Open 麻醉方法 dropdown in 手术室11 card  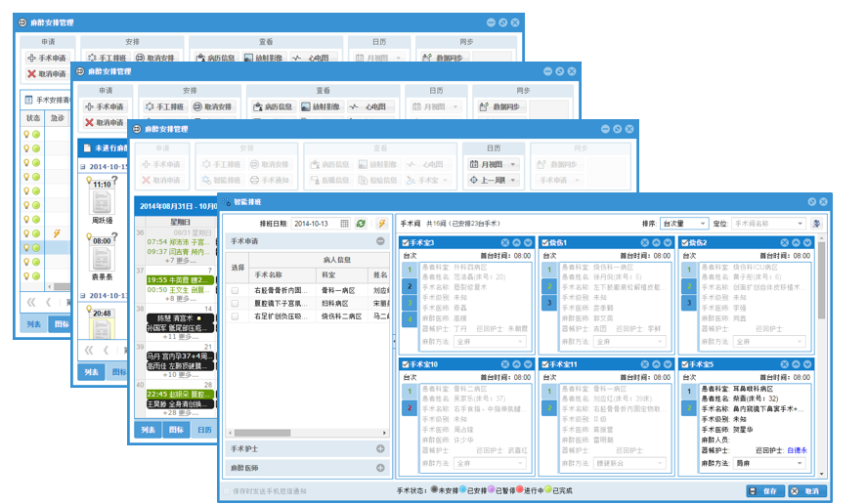(630, 464)
